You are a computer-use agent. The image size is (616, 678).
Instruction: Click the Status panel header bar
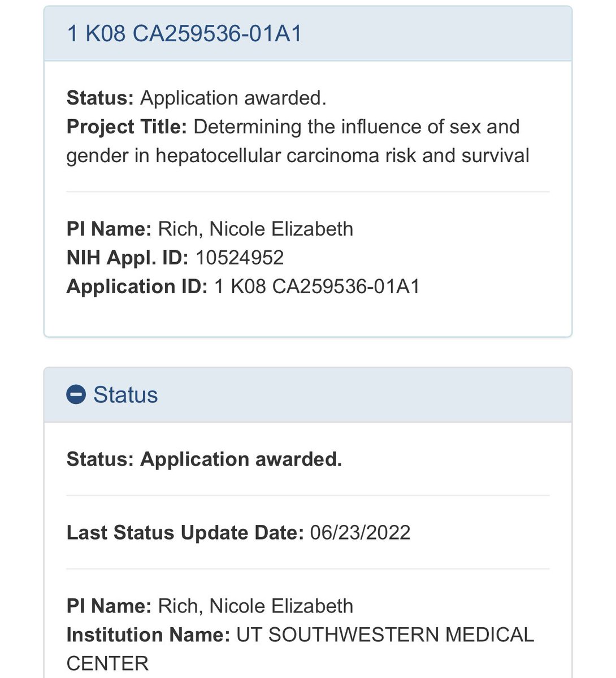308,394
